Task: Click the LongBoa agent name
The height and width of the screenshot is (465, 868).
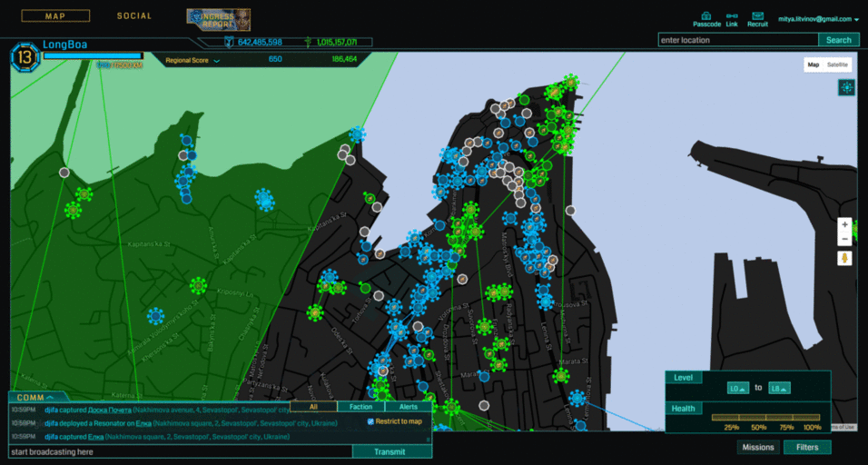Action: coord(64,45)
